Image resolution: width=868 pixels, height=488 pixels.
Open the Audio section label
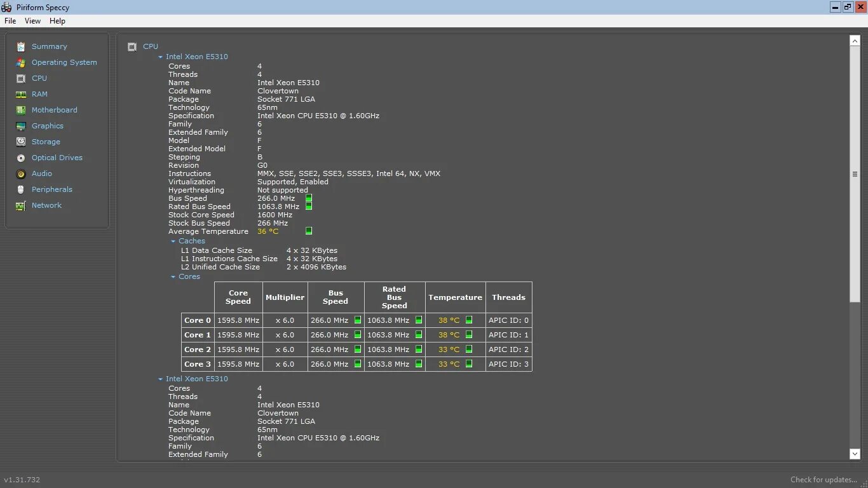[x=42, y=173]
